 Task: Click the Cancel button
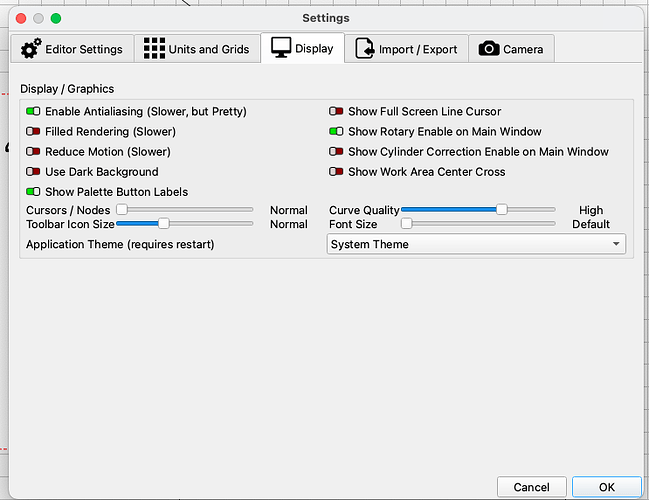(x=531, y=487)
